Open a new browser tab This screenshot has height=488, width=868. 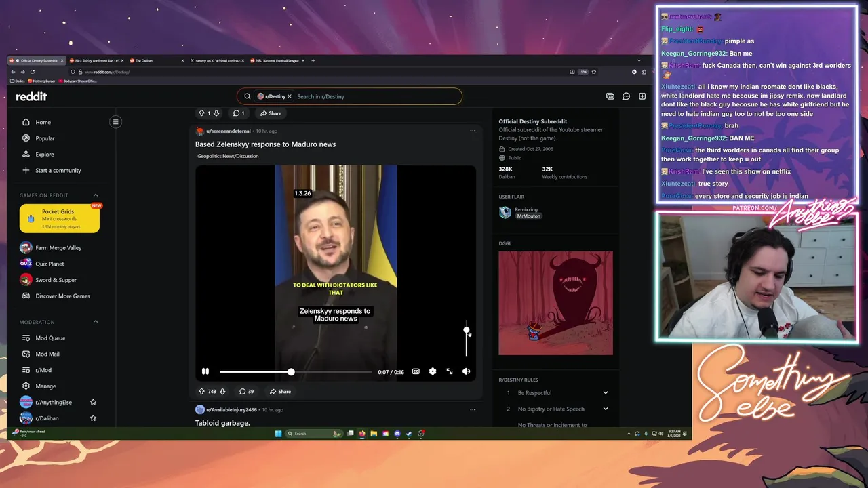[313, 60]
